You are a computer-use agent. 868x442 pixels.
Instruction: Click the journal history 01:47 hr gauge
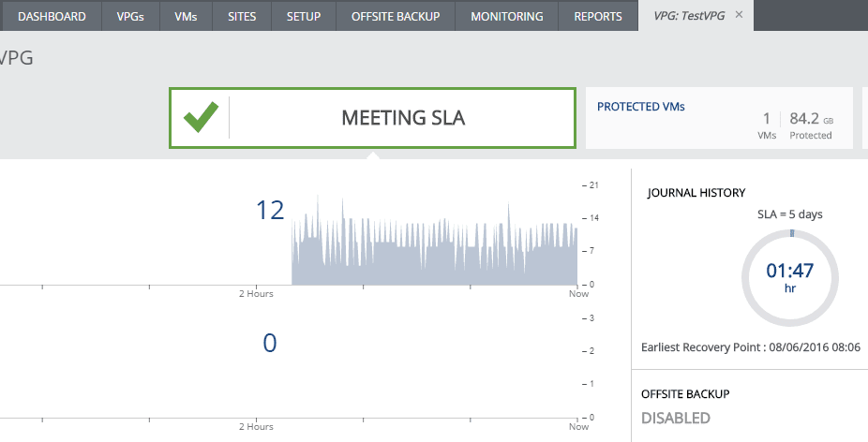tap(789, 276)
